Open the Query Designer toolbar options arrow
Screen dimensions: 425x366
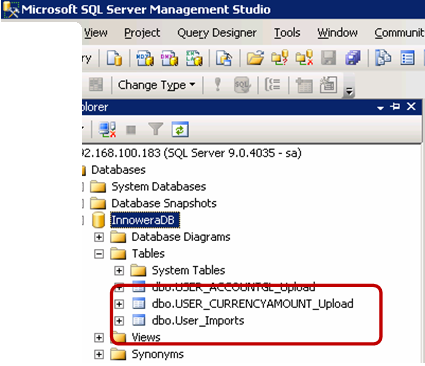pyautogui.click(x=349, y=91)
